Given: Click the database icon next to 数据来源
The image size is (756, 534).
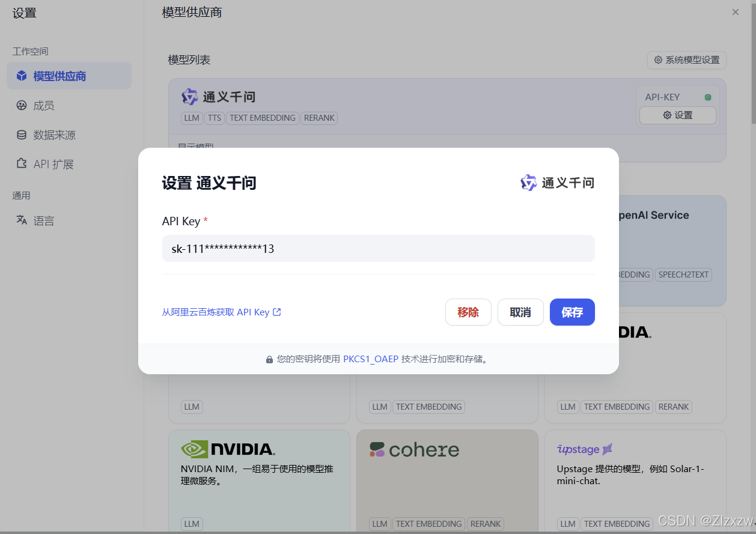Looking at the screenshot, I should (22, 135).
